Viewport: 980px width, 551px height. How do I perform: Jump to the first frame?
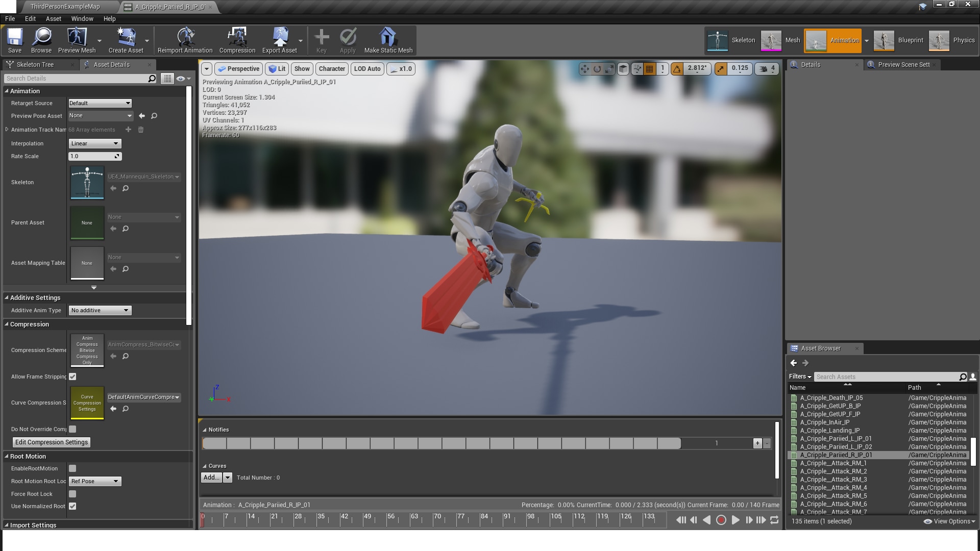coord(681,520)
